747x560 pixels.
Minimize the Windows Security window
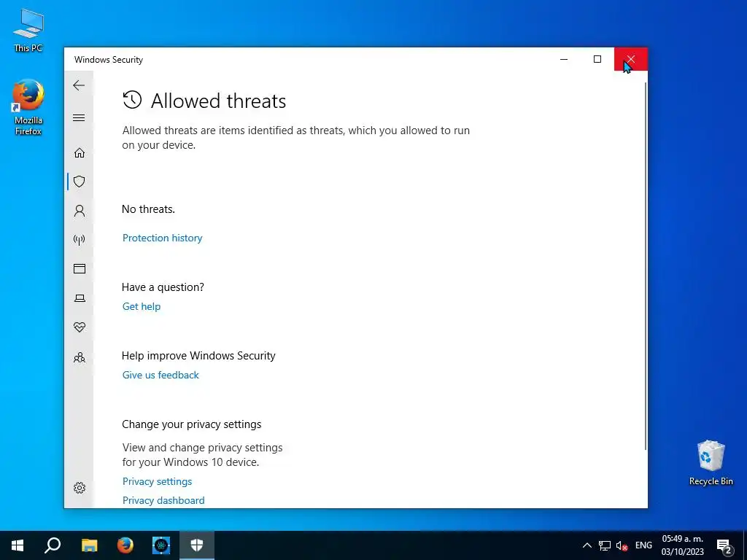click(564, 59)
